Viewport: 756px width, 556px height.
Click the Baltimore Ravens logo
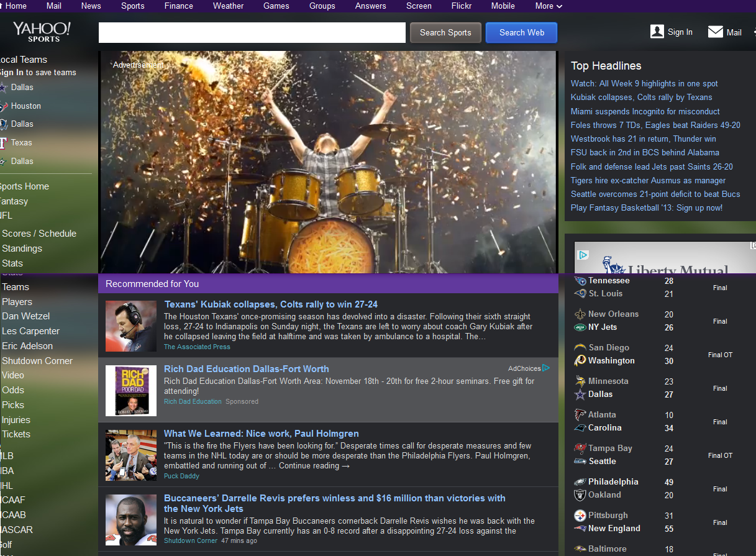tap(580, 549)
